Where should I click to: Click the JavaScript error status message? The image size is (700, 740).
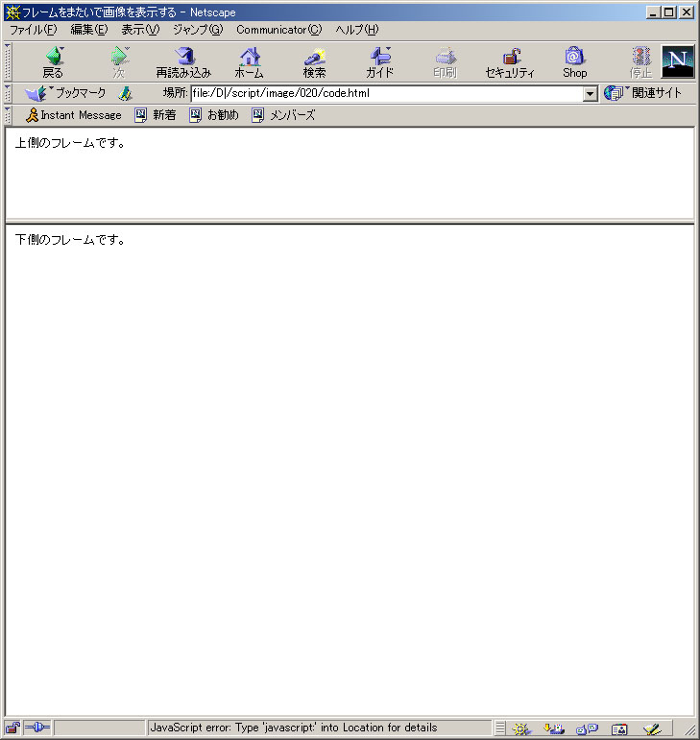click(x=294, y=728)
